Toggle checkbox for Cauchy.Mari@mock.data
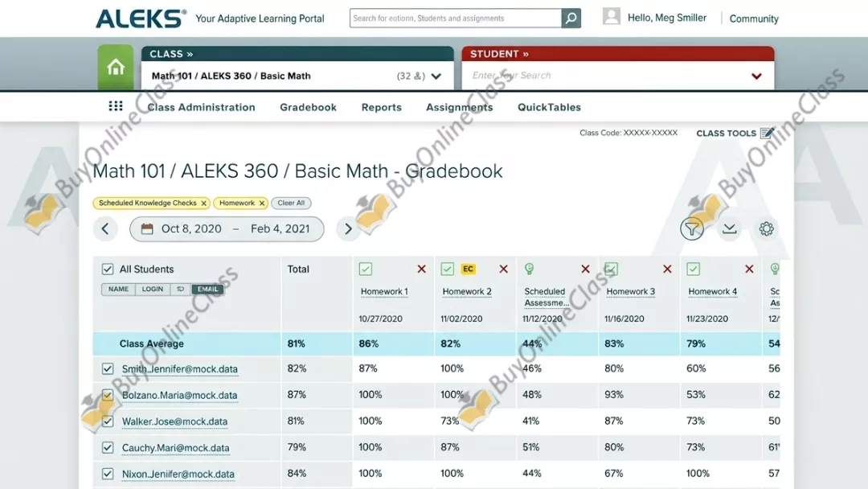This screenshot has height=489, width=868. pyautogui.click(x=108, y=447)
